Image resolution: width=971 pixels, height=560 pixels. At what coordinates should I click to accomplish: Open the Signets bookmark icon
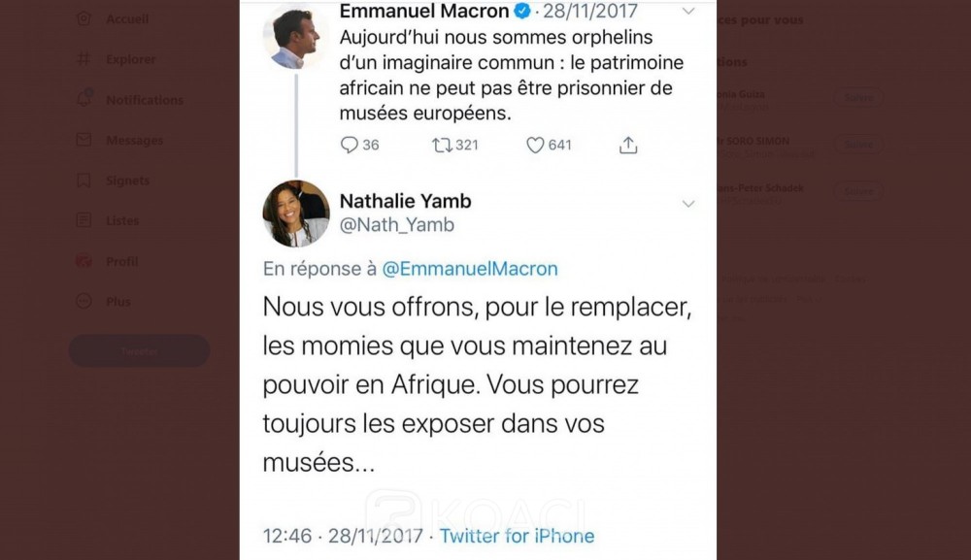click(84, 181)
